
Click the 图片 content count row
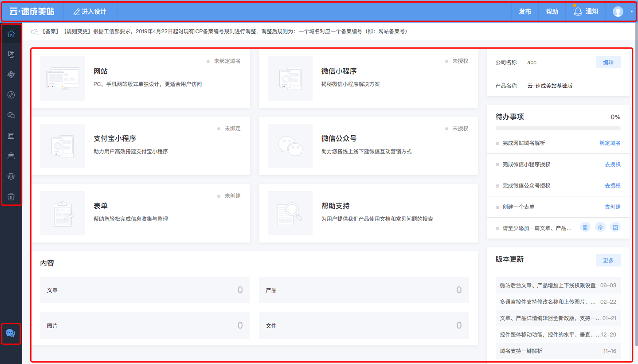tap(145, 325)
